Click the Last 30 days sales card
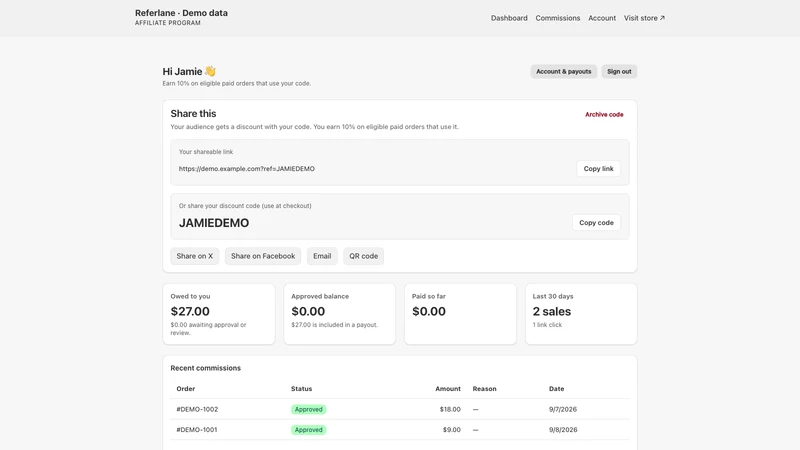The height and width of the screenshot is (450, 800). (x=581, y=314)
